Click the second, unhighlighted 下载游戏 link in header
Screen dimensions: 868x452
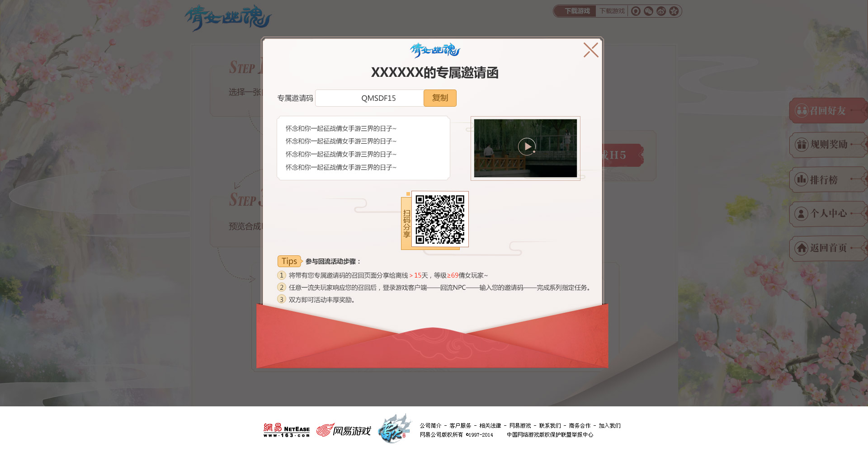pos(612,11)
